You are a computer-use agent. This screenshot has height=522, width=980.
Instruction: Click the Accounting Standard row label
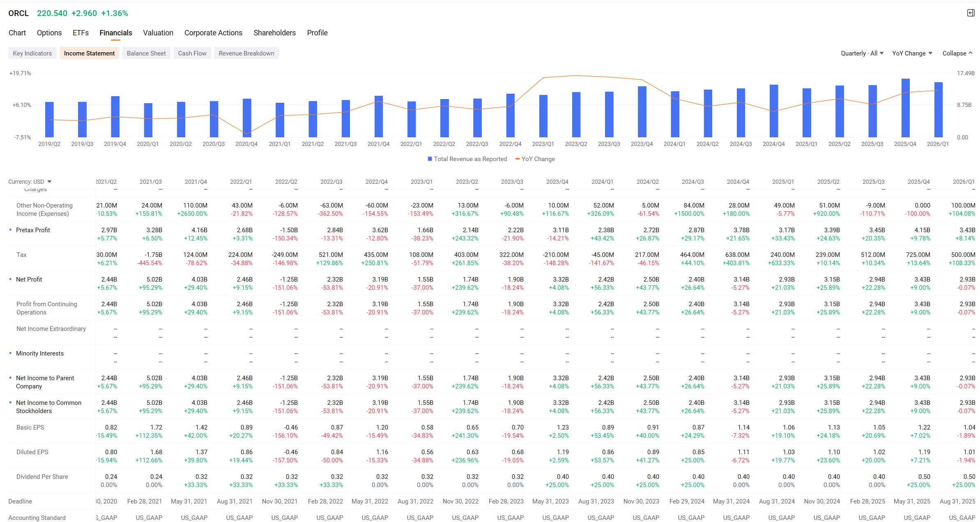(x=37, y=518)
